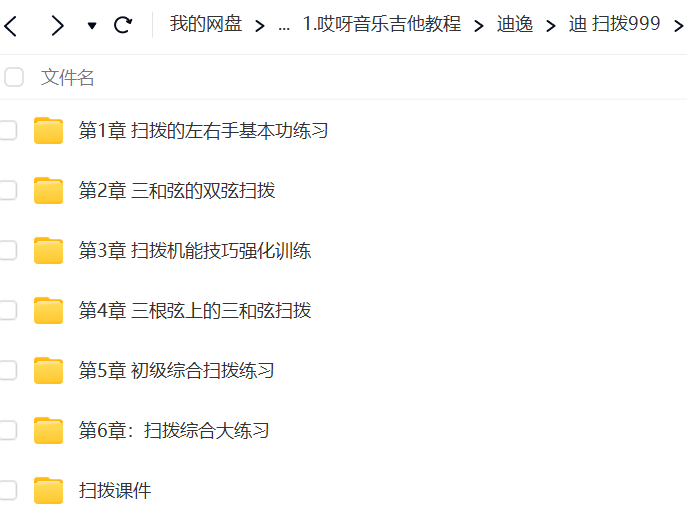
Task: Open folder name 第1章 扫拨的左右手基本功练习
Action: click(x=203, y=131)
